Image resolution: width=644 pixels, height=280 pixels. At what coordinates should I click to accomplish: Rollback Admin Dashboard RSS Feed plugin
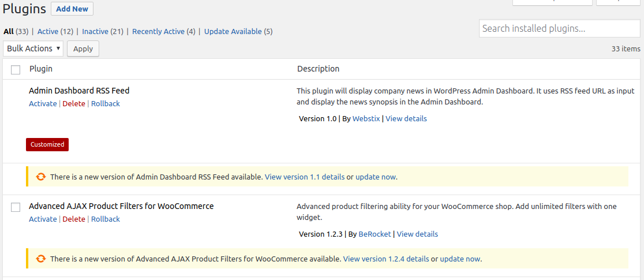(x=106, y=103)
